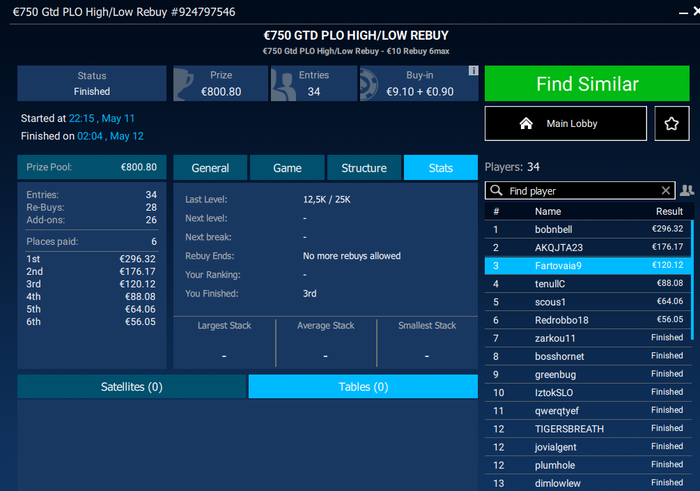Minimize the tournament lobby window

click(x=683, y=13)
